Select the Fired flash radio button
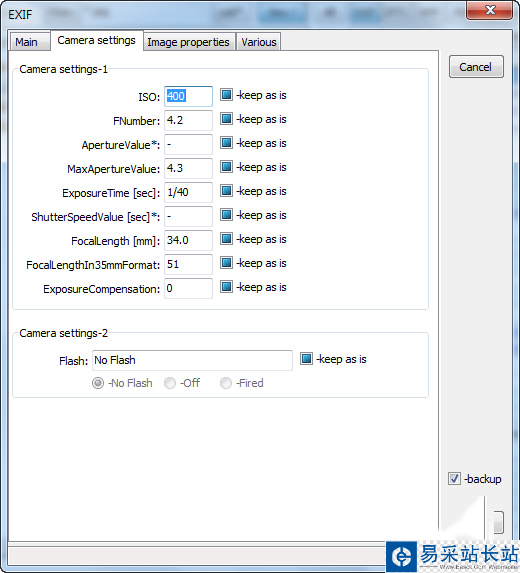 pos(225,383)
